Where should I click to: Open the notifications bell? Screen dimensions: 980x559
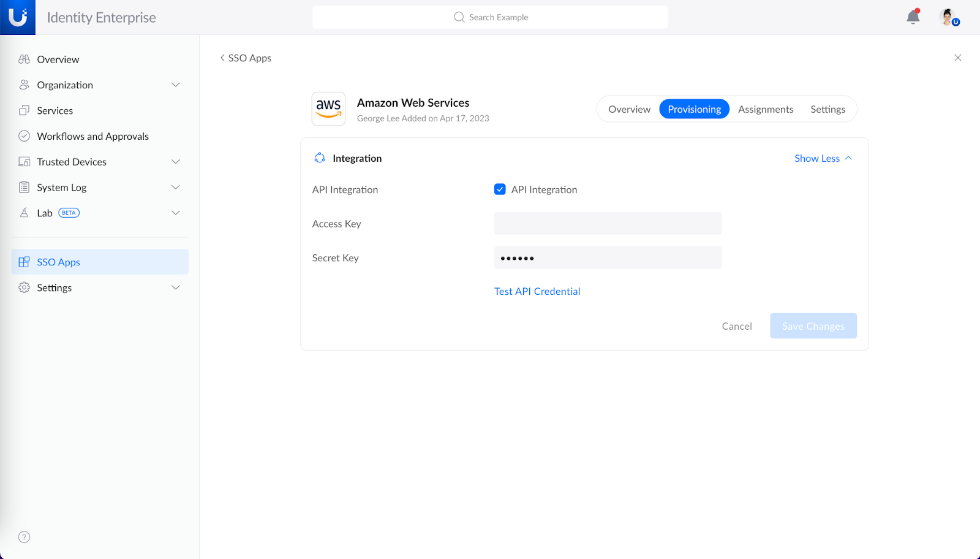coord(913,17)
